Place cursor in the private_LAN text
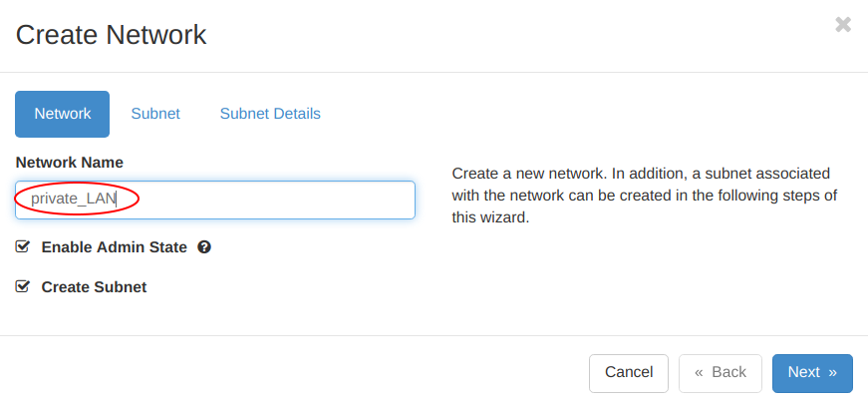Viewport: 868px width, 406px height. click(74, 199)
